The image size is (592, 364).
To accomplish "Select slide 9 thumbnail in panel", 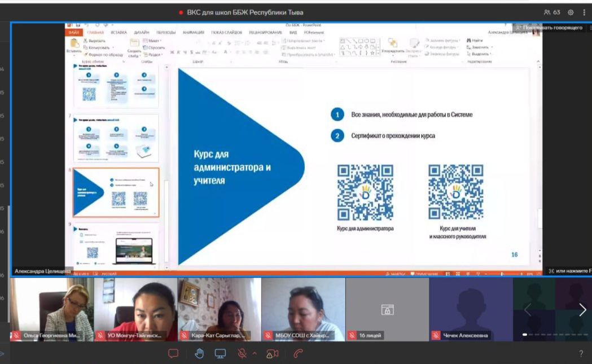I will tap(116, 245).
